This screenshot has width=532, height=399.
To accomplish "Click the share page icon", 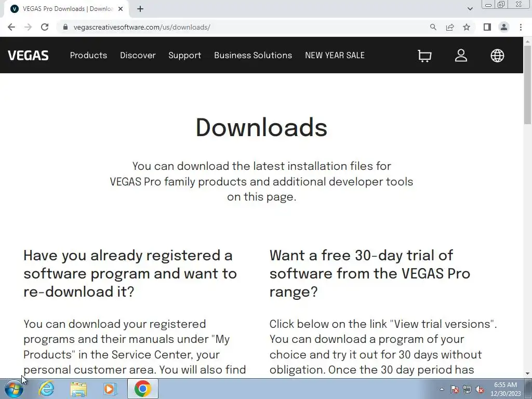I will click(450, 27).
